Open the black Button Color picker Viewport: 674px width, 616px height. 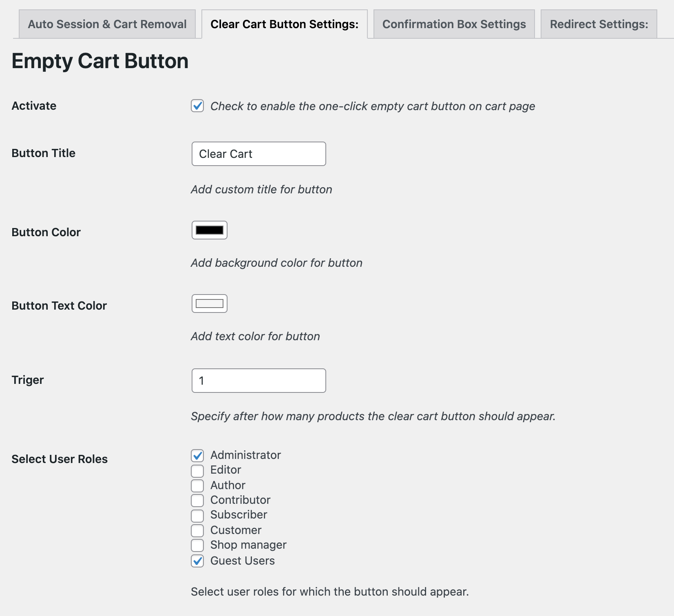[x=209, y=230]
